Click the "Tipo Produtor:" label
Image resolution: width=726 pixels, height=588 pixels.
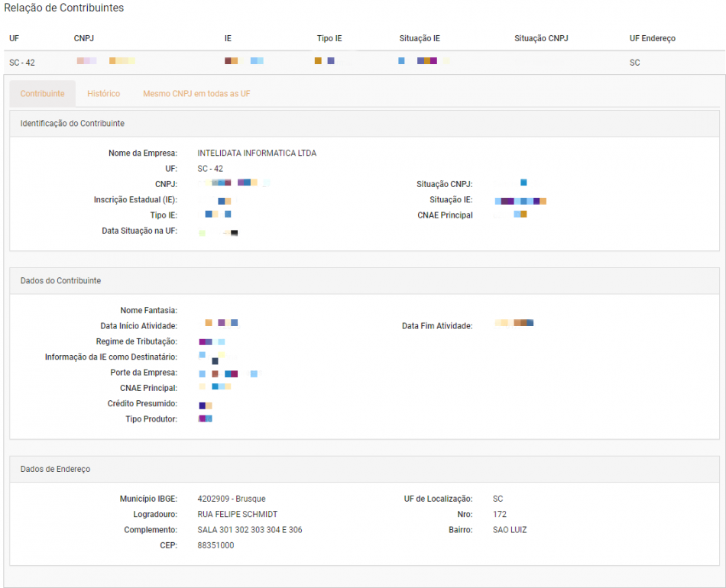151,419
